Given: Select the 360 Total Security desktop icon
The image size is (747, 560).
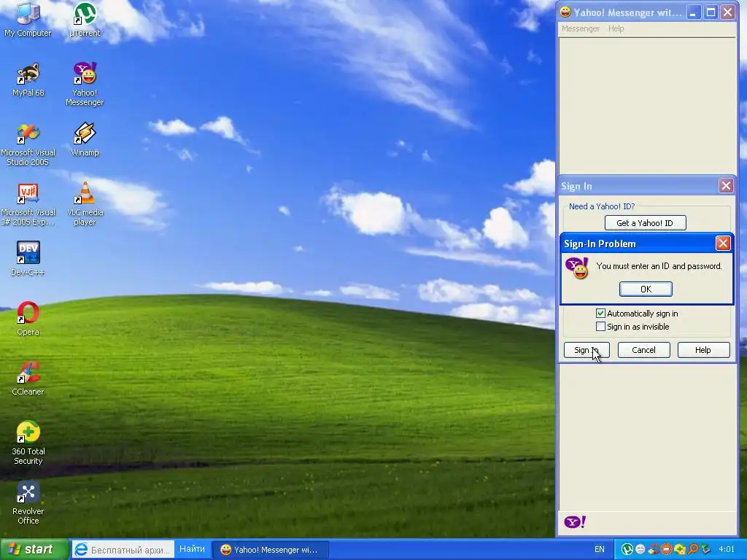Looking at the screenshot, I should pos(28,443).
